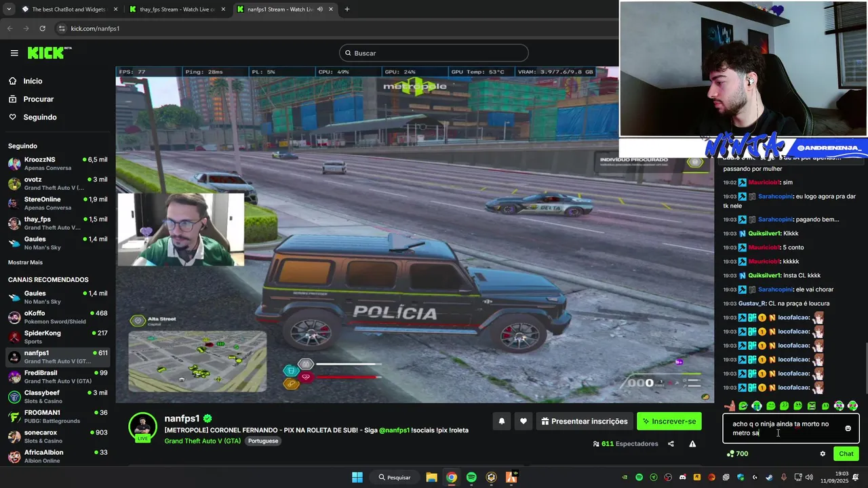Open sonecarox recommended channel

pos(58,436)
